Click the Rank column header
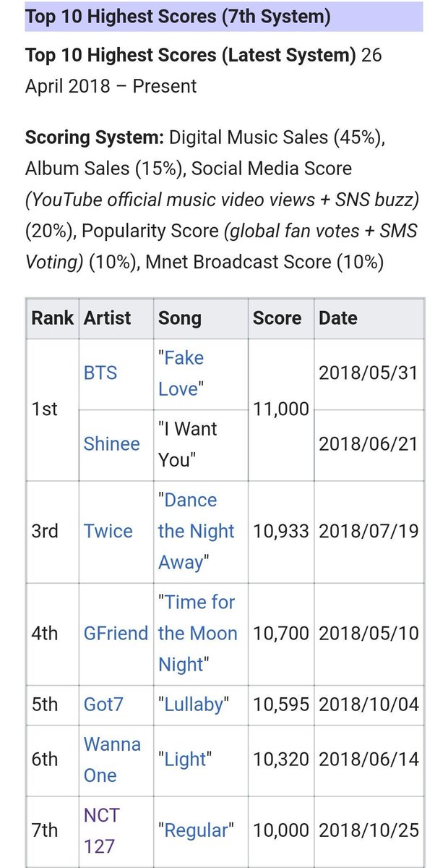Screen dimensions: 448x868 pyautogui.click(x=53, y=318)
